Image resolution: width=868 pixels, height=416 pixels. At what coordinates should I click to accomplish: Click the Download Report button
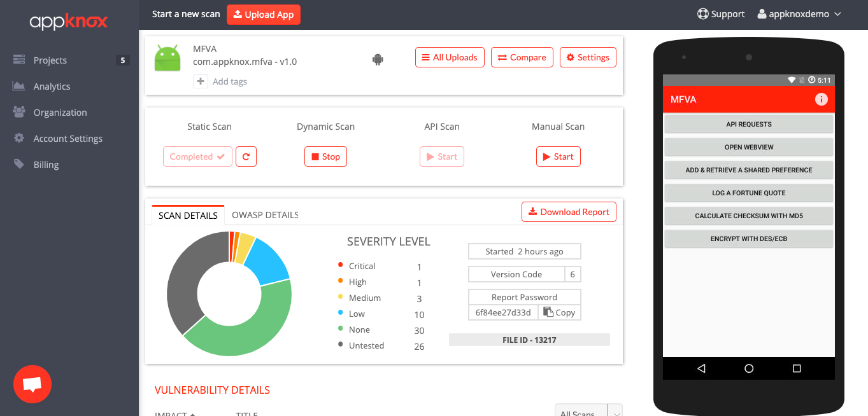tap(569, 212)
